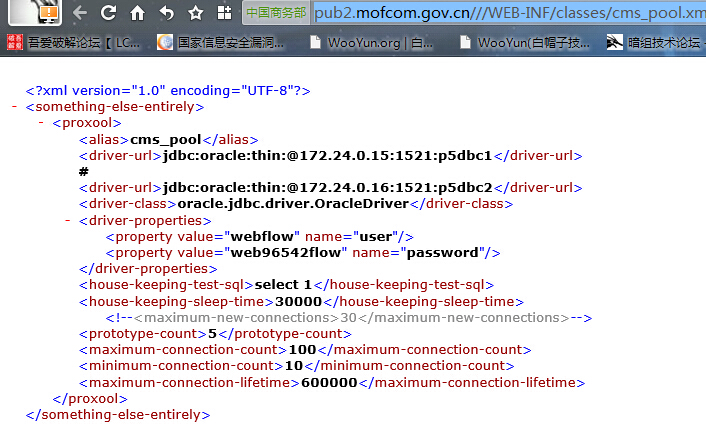Go back with the back arrow
Image resolution: width=706 pixels, height=427 pixels.
click(80, 13)
